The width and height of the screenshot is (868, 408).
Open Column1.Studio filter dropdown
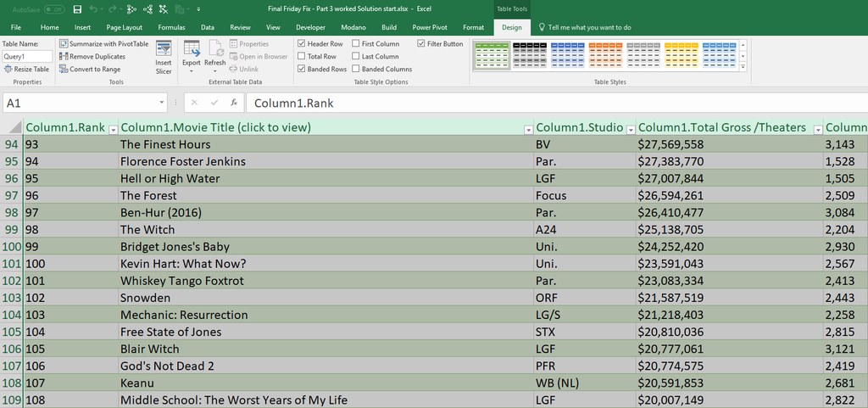pyautogui.click(x=631, y=130)
